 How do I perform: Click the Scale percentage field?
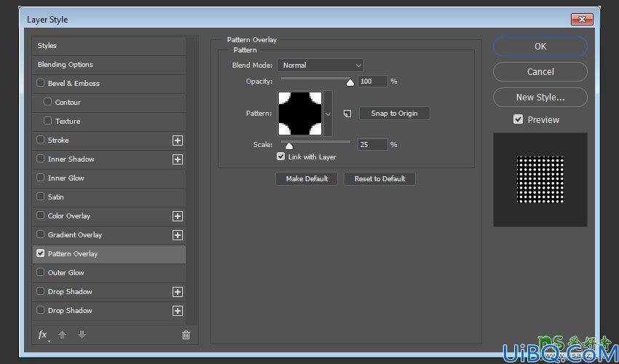pyautogui.click(x=373, y=145)
